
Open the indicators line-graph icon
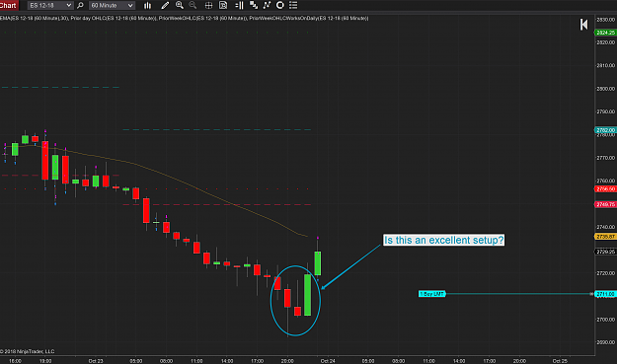tap(267, 5)
